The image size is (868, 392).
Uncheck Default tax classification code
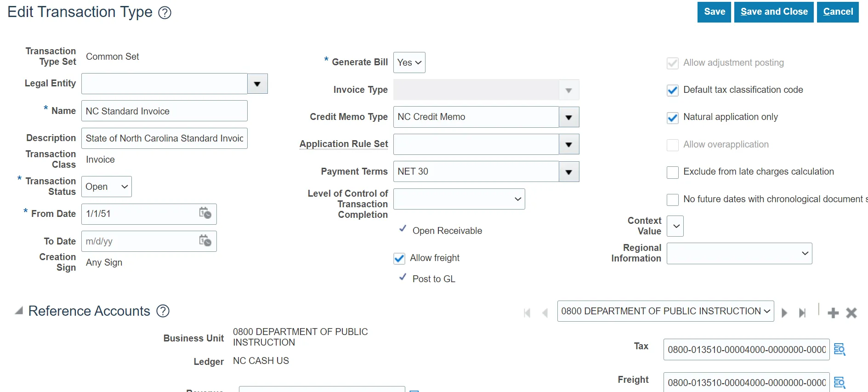(x=672, y=91)
